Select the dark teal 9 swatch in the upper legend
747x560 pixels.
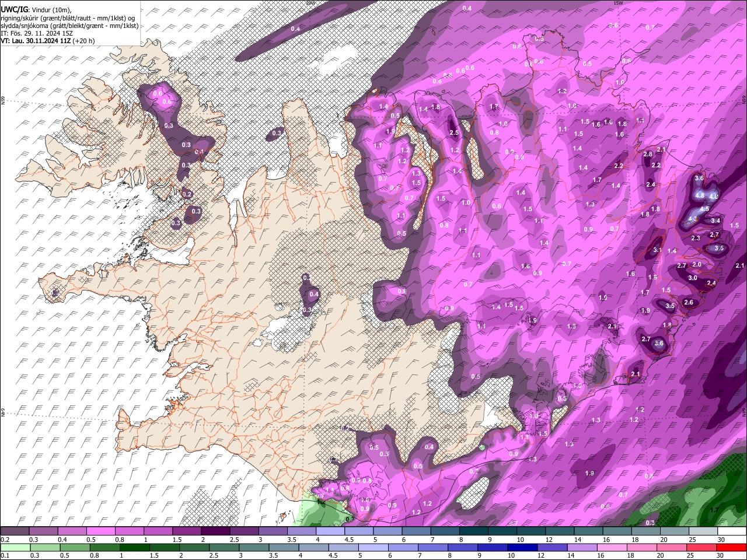pos(502,531)
